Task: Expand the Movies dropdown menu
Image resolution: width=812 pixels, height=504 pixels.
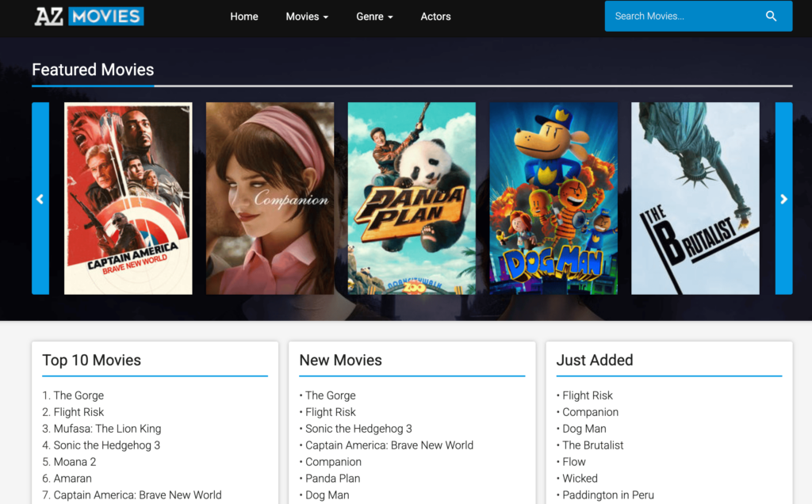Action: pyautogui.click(x=307, y=17)
